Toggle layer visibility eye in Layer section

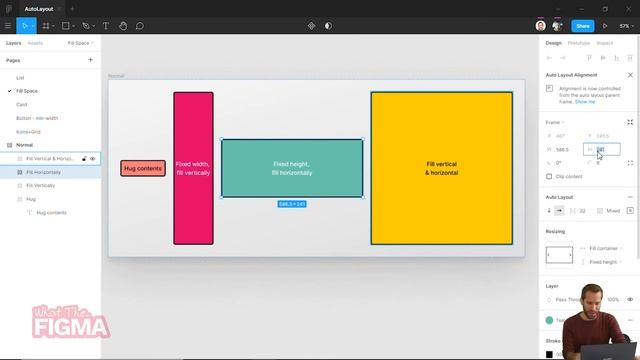[630, 300]
